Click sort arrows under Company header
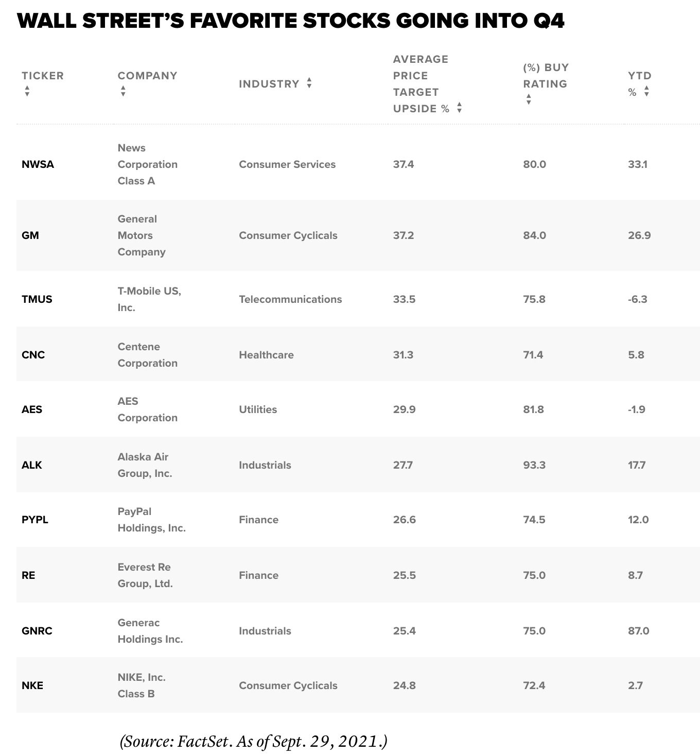700x755 pixels. click(x=123, y=92)
